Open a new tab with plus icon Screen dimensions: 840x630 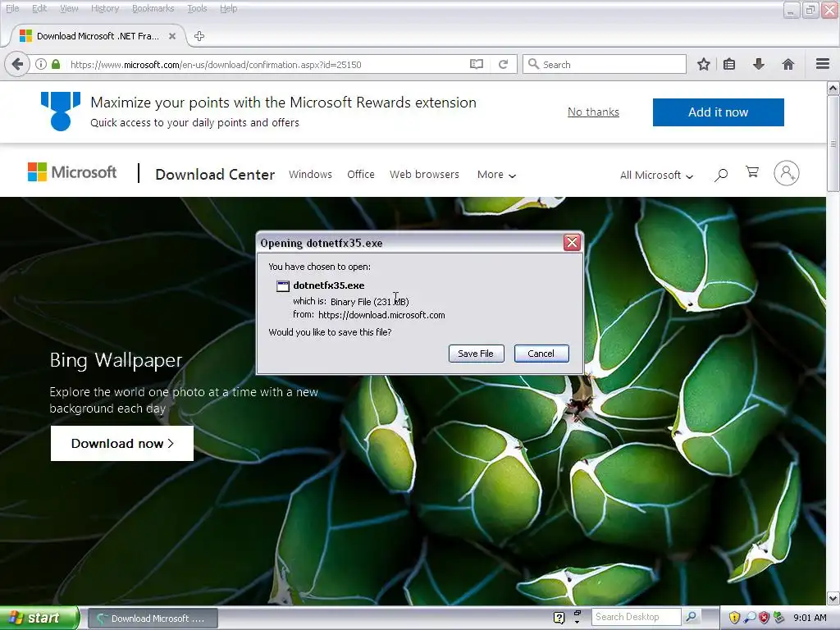click(x=199, y=36)
